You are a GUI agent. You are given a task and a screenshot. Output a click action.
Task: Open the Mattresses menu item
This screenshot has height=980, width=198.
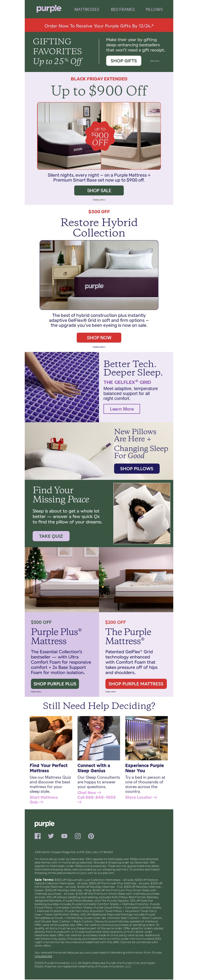(87, 9)
